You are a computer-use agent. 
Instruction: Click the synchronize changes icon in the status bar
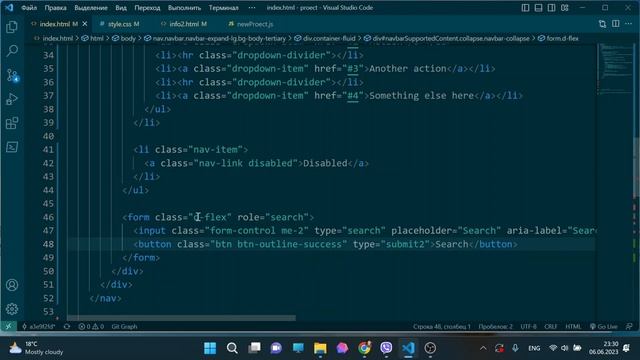pos(67,327)
